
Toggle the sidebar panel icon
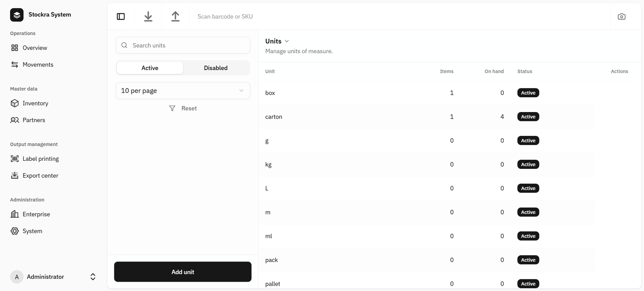click(121, 17)
